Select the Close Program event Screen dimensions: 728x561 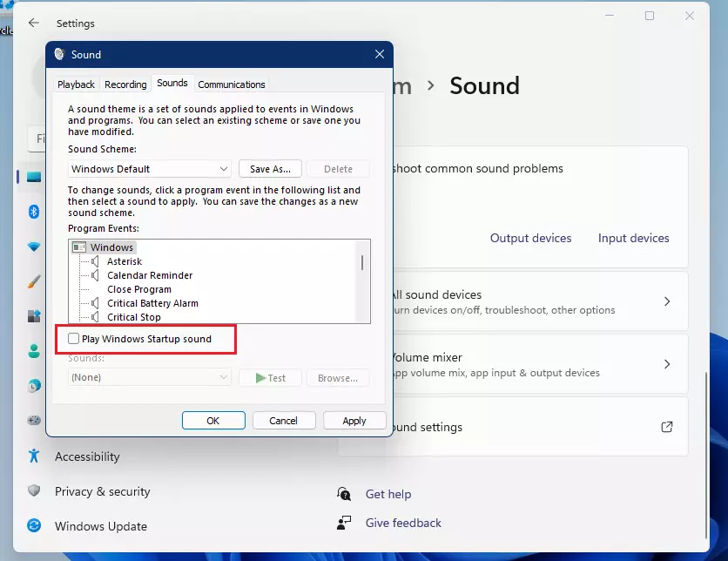[139, 289]
